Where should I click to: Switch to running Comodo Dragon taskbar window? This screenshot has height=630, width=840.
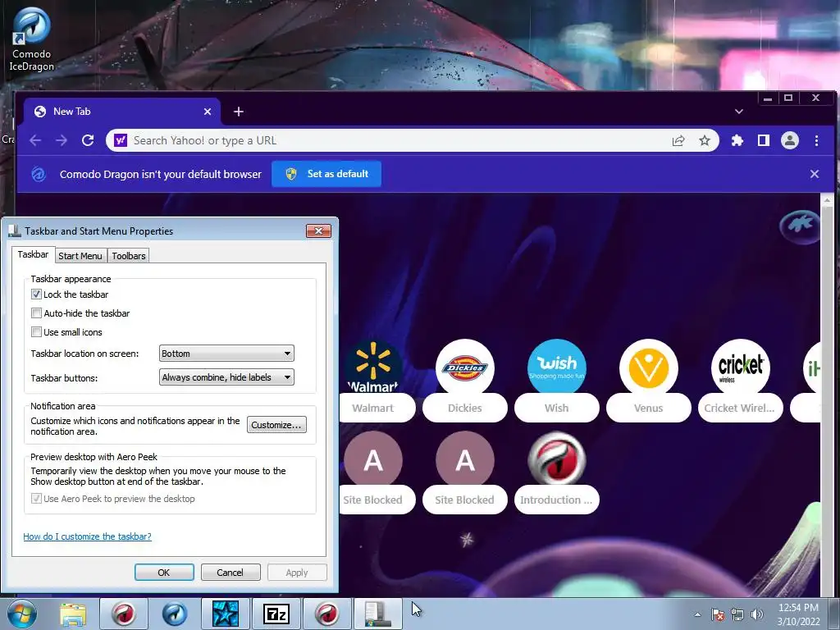click(326, 614)
